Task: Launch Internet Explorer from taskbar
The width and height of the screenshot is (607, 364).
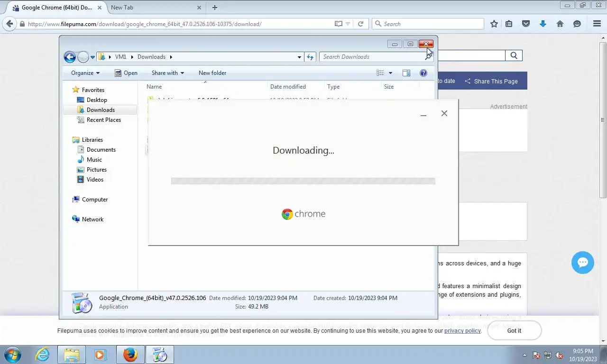Action: coord(42,355)
